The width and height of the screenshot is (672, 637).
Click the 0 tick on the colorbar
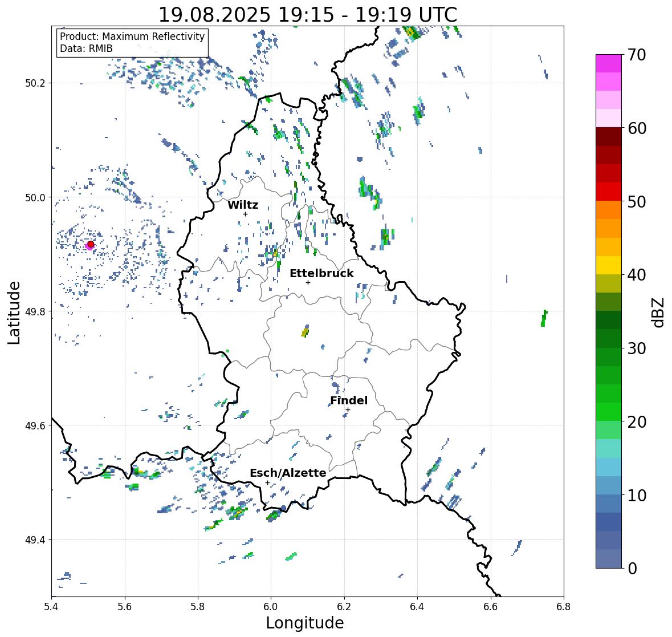point(632,569)
